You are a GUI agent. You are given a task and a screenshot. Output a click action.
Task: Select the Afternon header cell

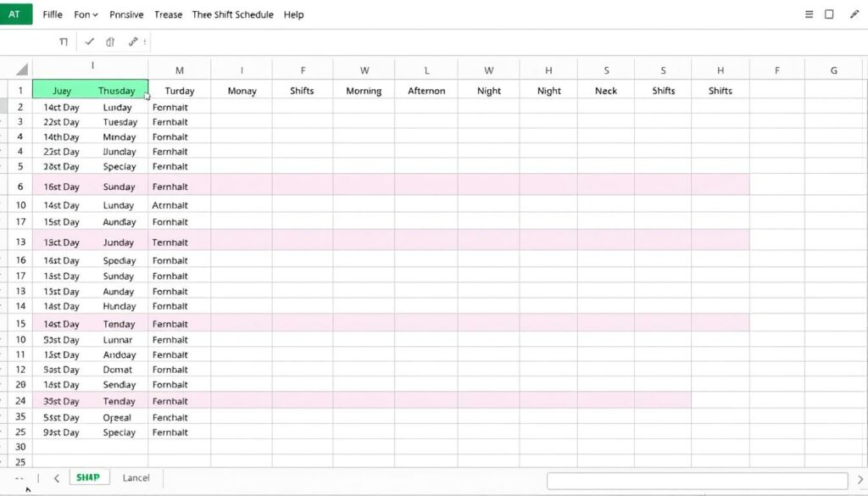(x=426, y=90)
